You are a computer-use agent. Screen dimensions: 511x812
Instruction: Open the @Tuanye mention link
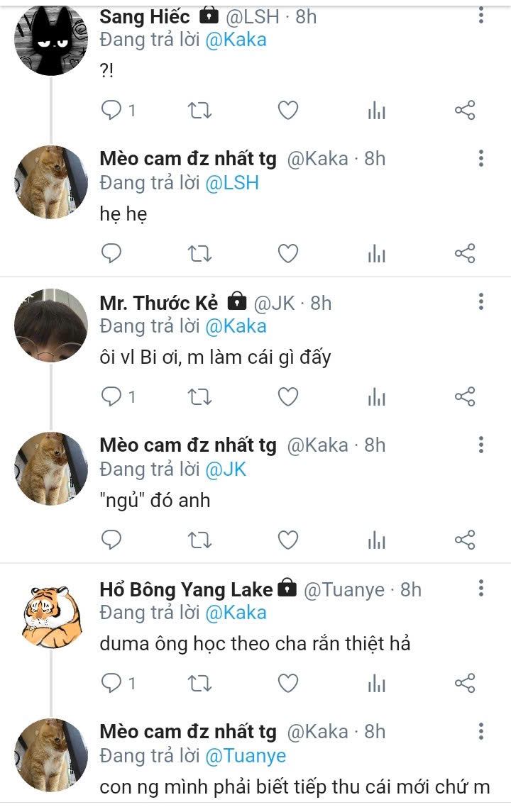[246, 756]
